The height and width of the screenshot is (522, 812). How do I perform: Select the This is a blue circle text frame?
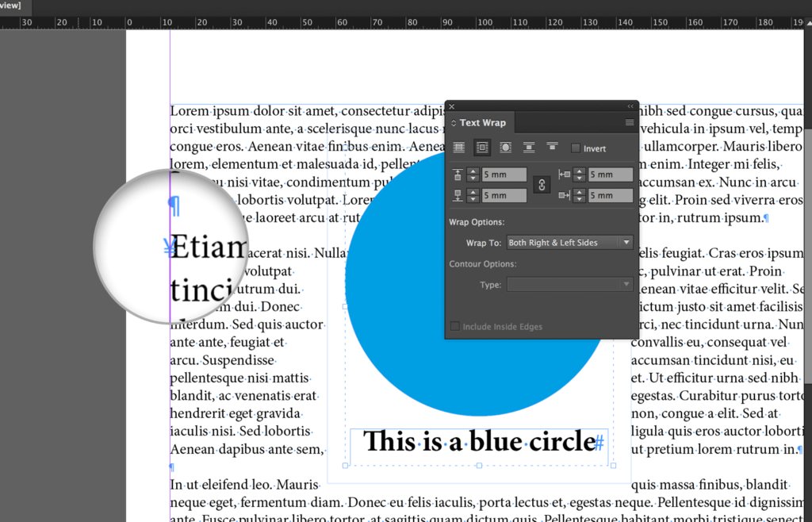point(479,441)
